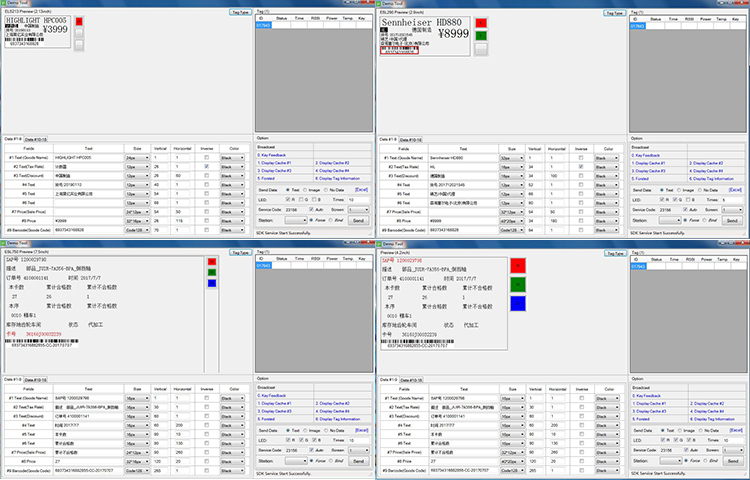This screenshot has width=750, height=480.
Task: Click the green LED button beside the Sennheiser HD880 preview
Action: pos(482,35)
